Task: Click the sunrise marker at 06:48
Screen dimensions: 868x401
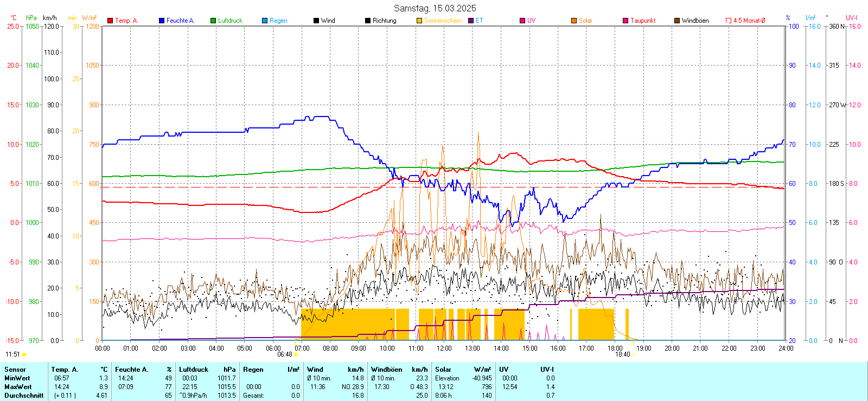Action: [296, 354]
